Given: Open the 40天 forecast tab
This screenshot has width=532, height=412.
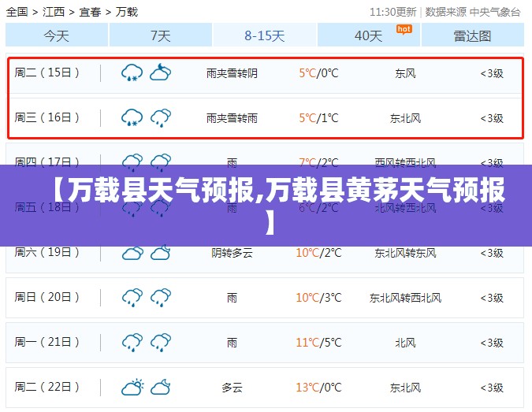Looking at the screenshot, I should point(369,35).
